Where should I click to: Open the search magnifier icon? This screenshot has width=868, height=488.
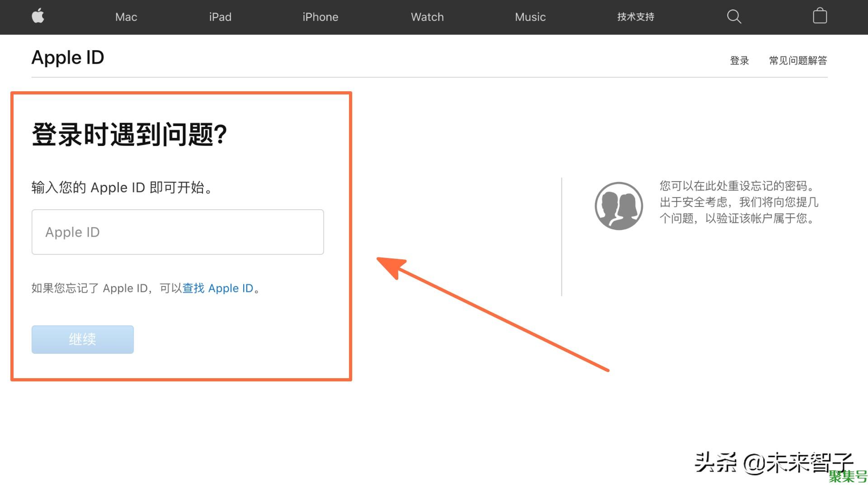[x=734, y=17]
